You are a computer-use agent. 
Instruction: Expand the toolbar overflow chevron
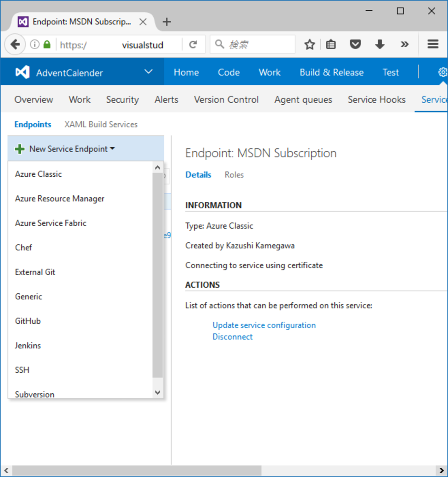pyautogui.click(x=405, y=44)
